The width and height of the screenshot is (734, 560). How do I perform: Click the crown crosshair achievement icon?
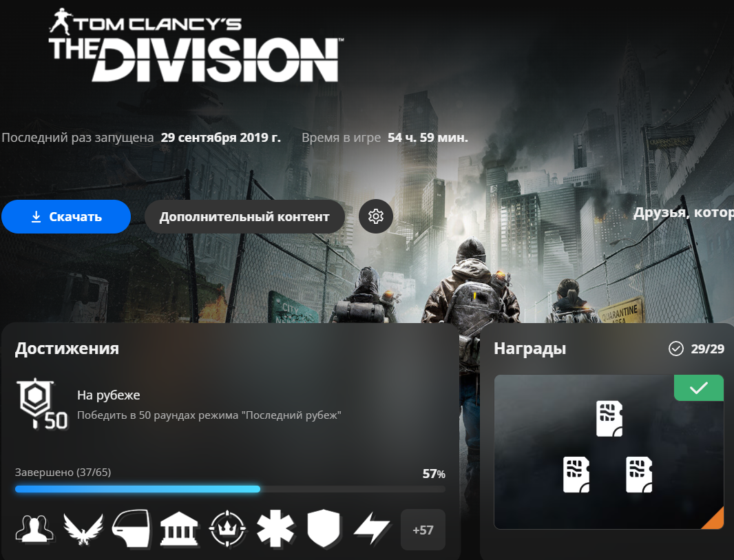click(x=227, y=529)
